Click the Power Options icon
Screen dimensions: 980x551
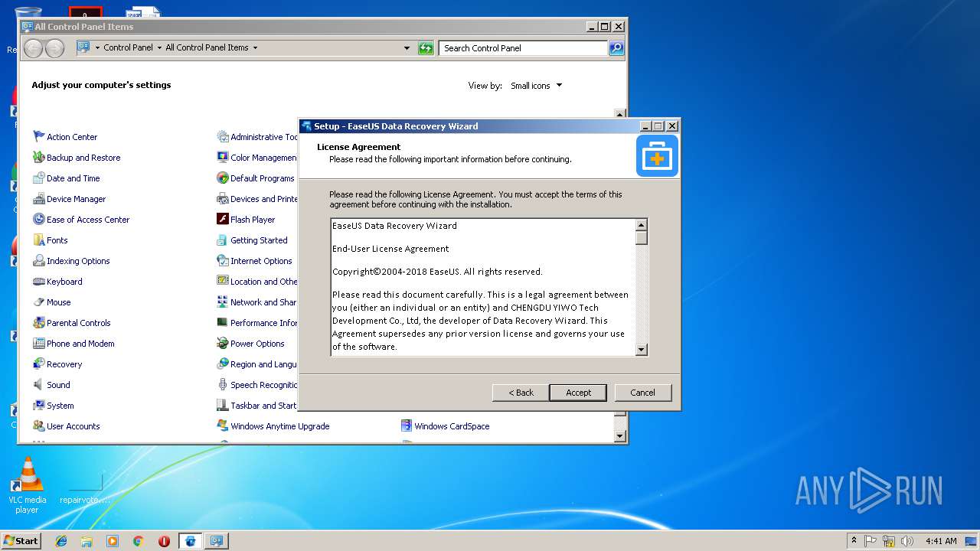pyautogui.click(x=223, y=344)
